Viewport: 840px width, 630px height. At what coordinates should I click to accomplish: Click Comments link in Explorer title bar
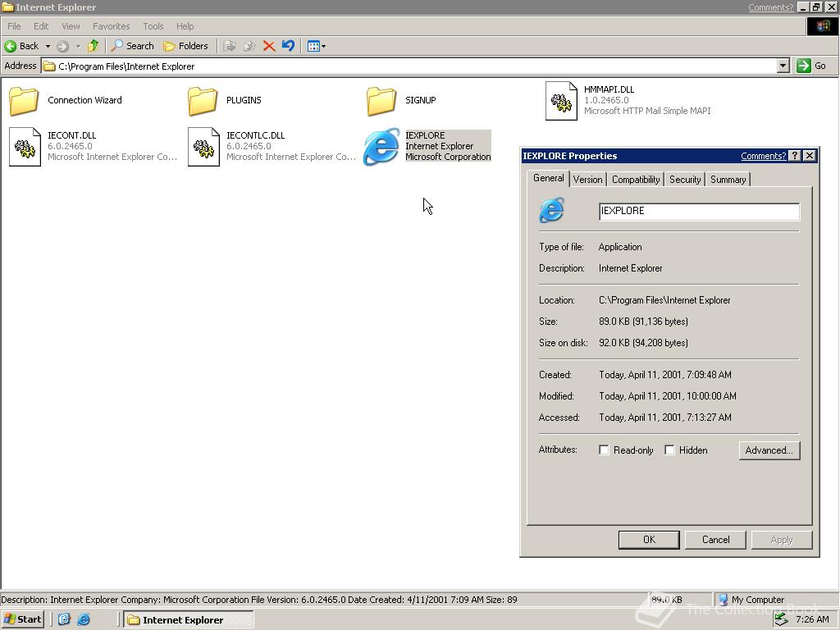pyautogui.click(x=770, y=7)
